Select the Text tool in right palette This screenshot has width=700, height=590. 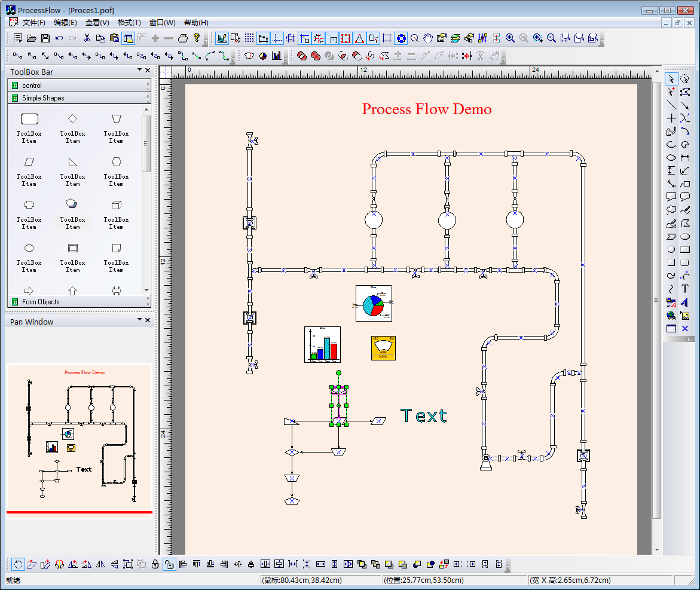[x=685, y=289]
